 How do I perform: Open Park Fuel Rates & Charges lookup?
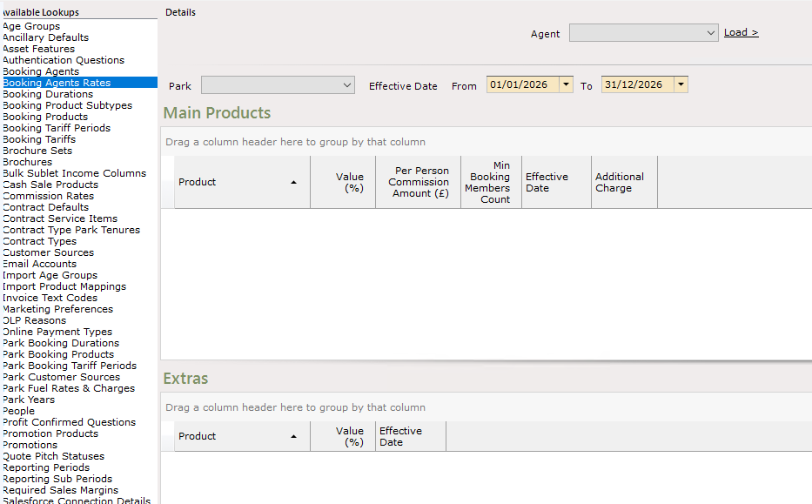(69, 388)
